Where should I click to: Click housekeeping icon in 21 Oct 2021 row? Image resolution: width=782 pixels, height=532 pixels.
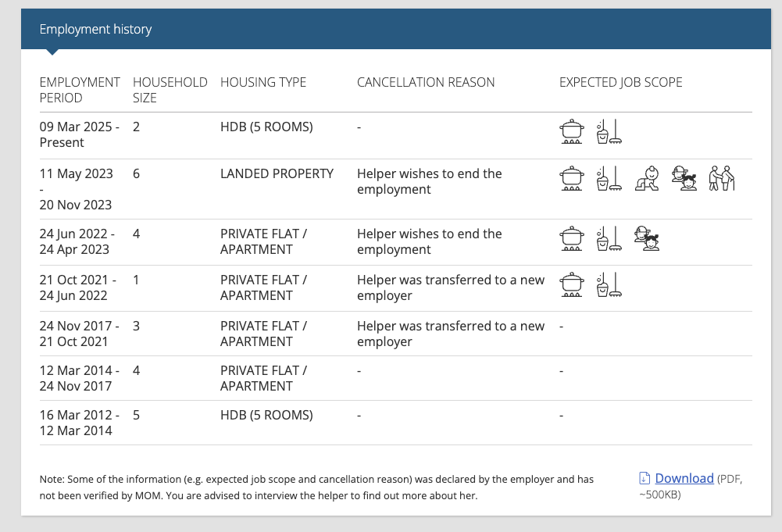[609, 284]
